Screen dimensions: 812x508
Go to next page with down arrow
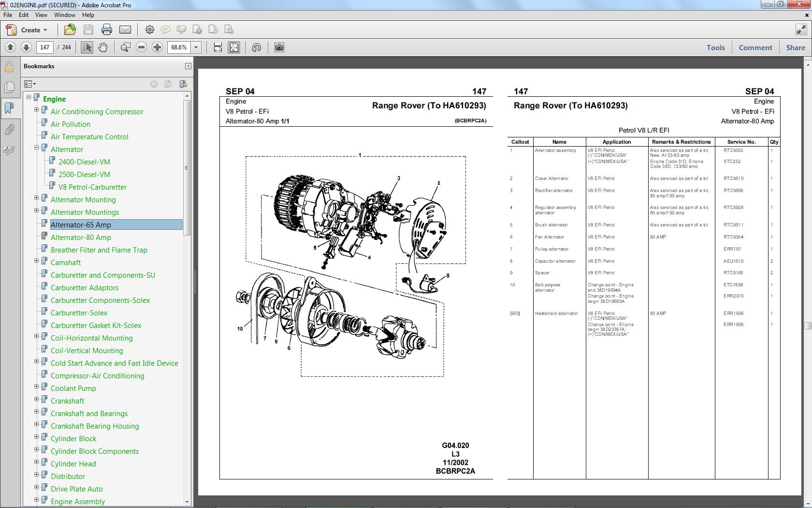click(x=27, y=47)
